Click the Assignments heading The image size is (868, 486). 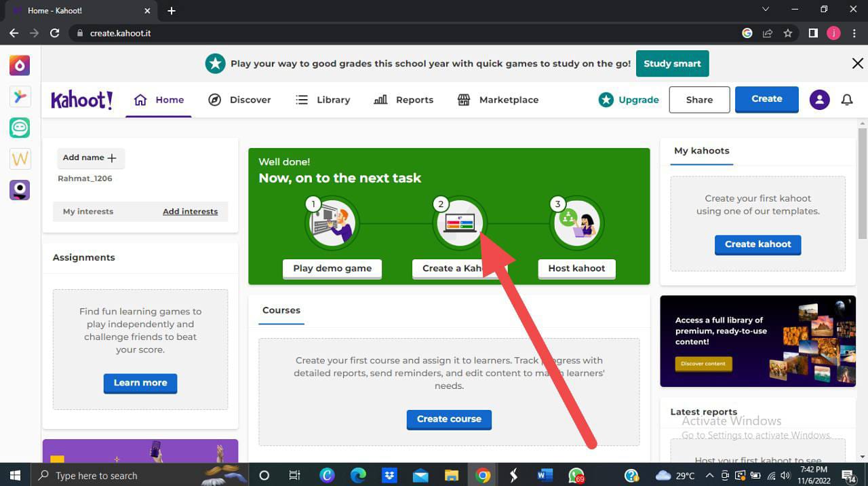(84, 258)
